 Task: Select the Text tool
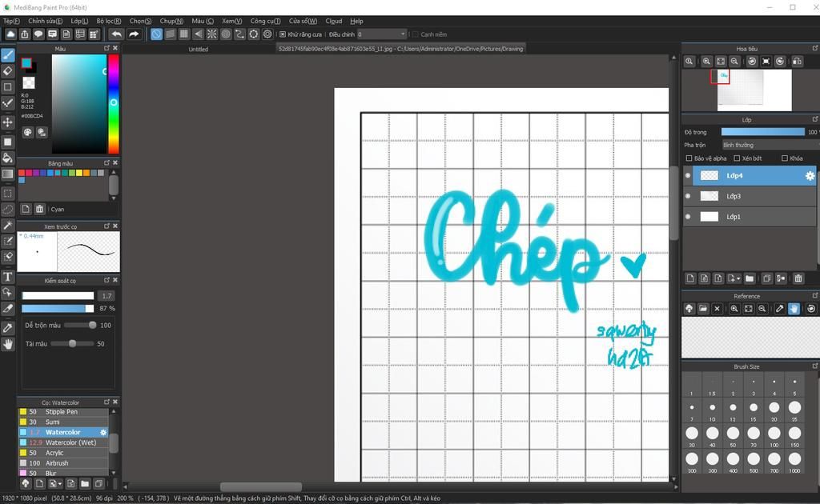[x=8, y=276]
